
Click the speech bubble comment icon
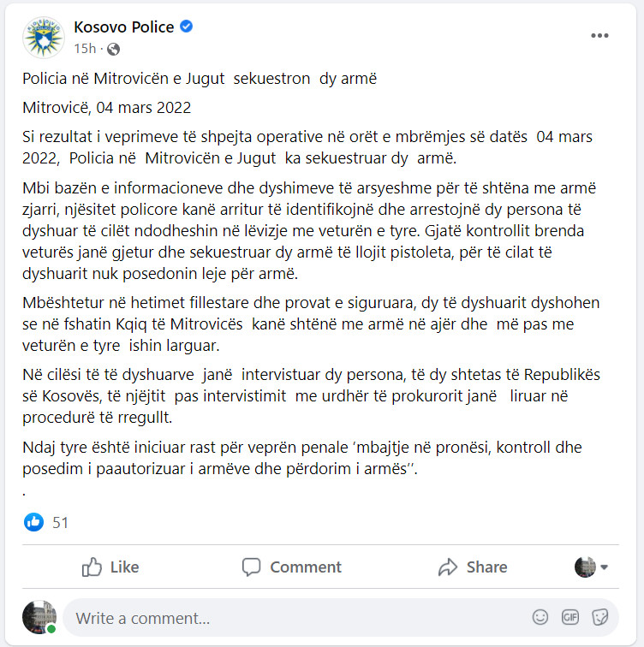[x=252, y=567]
